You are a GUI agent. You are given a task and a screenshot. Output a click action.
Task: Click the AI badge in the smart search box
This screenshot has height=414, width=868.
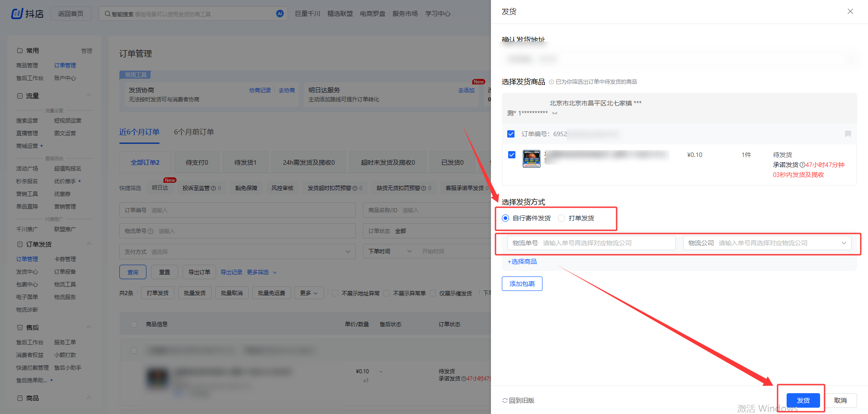pyautogui.click(x=280, y=14)
